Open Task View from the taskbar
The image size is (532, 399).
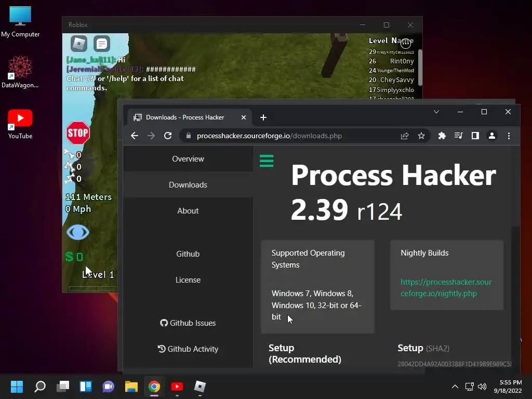point(63,387)
